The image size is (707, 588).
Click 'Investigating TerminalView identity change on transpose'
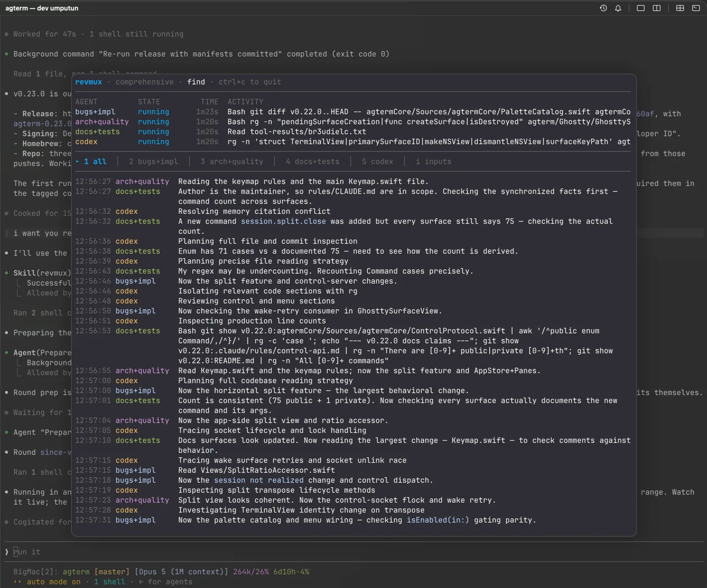(x=301, y=510)
